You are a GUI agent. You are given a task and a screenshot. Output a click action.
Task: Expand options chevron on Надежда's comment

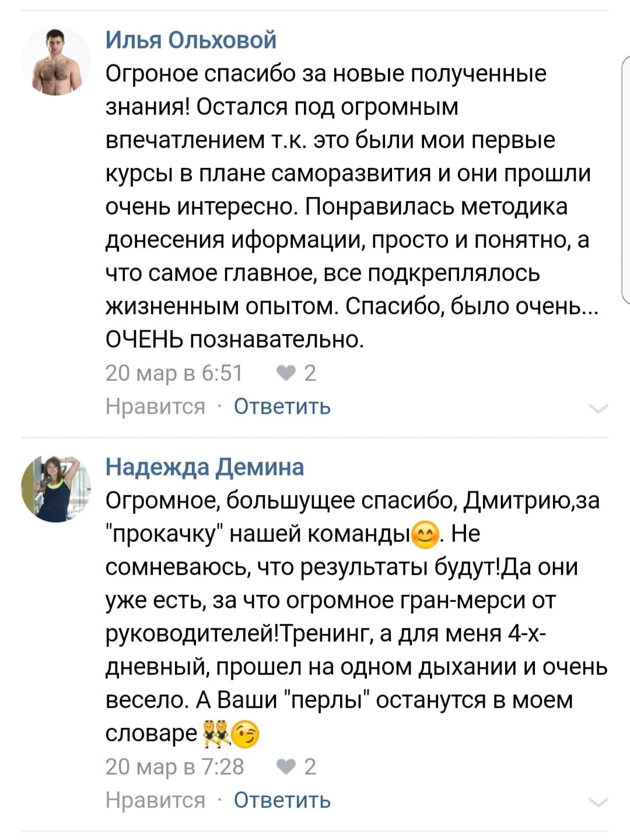tap(599, 801)
